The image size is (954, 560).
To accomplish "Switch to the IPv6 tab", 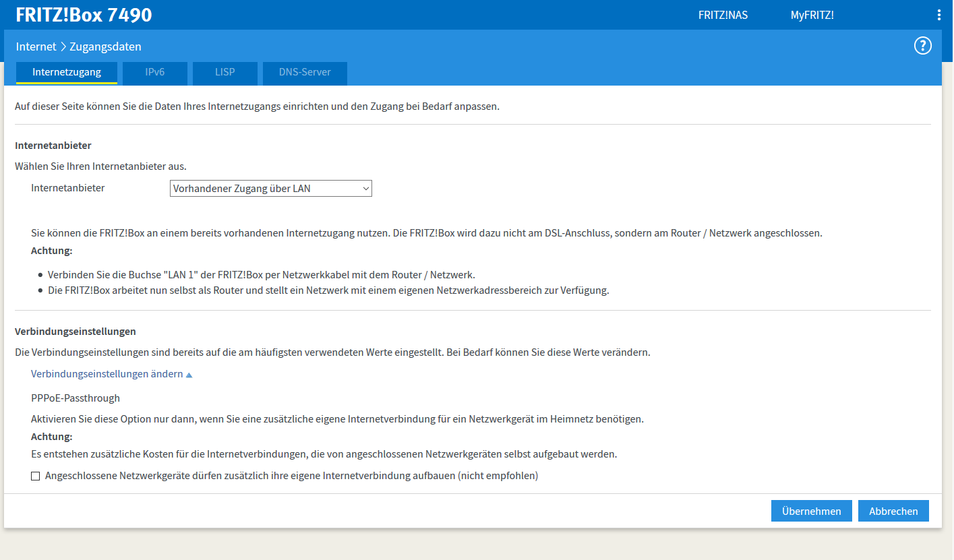I will (155, 73).
